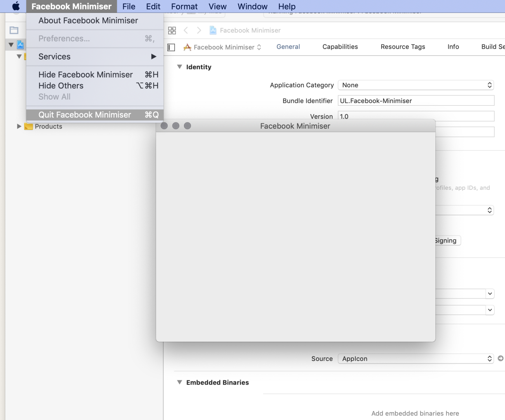The image size is (505, 420).
Task: Switch to the Resource Tags tab
Action: (403, 47)
